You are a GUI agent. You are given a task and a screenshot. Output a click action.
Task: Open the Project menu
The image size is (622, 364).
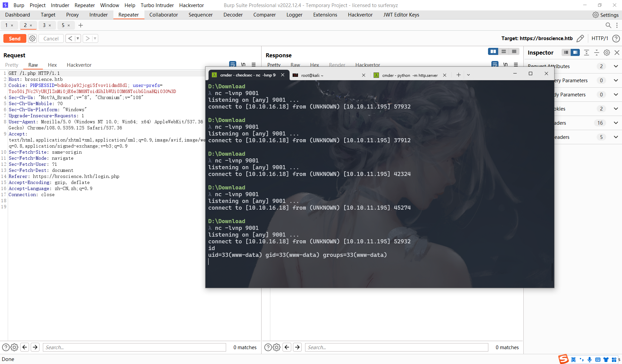click(37, 5)
